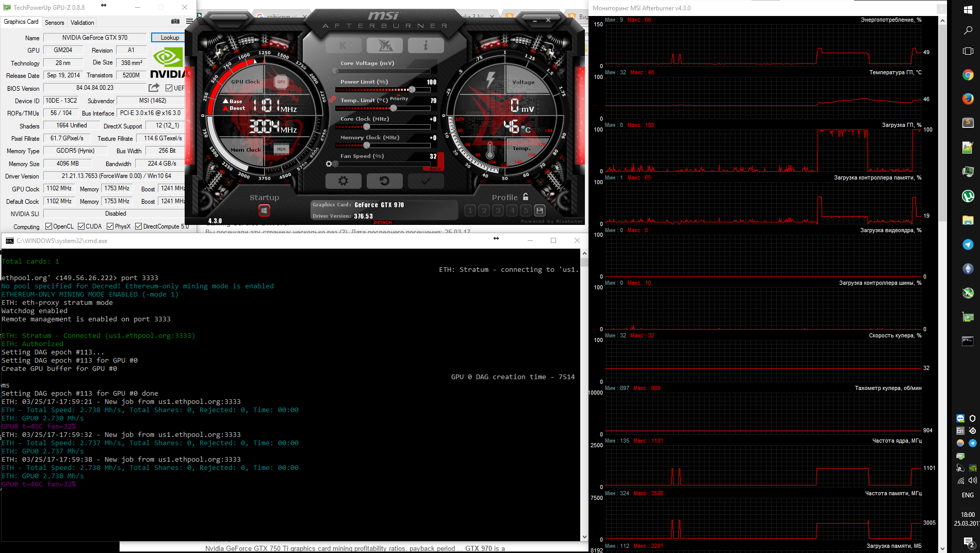This screenshot has width=980, height=553.
Task: Open fan speed settings gear icon
Action: click(x=329, y=164)
